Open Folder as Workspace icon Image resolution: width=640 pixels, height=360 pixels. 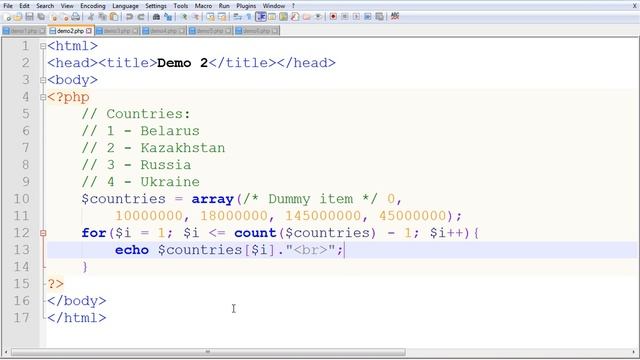(x=307, y=17)
